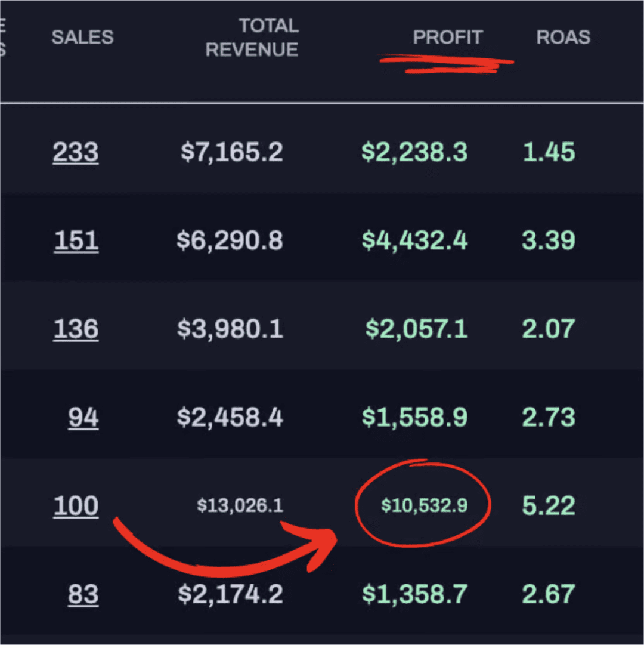The width and height of the screenshot is (644, 648).
Task: Click the circled $10,532.9 profit value
Action: tap(424, 506)
